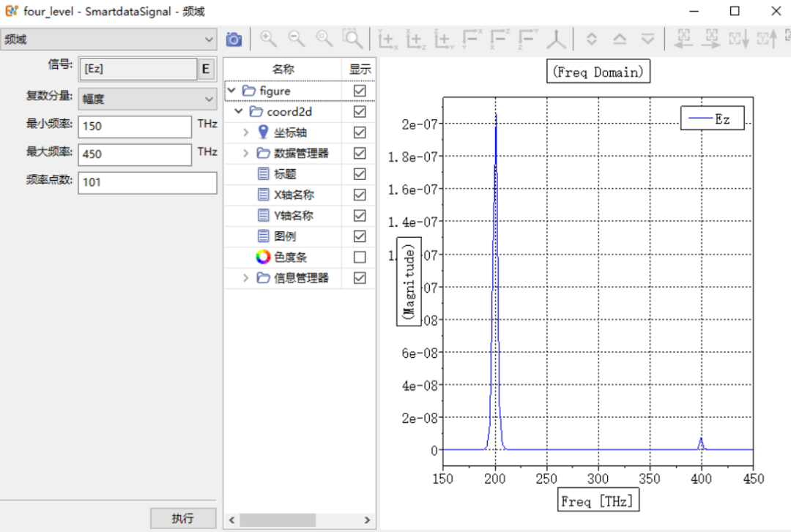
Task: Enable the 色度条 display checkbox
Action: [360, 257]
